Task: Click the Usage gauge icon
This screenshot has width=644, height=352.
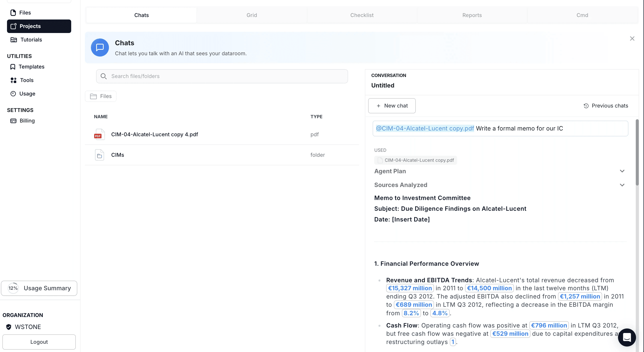Action: coord(13,94)
